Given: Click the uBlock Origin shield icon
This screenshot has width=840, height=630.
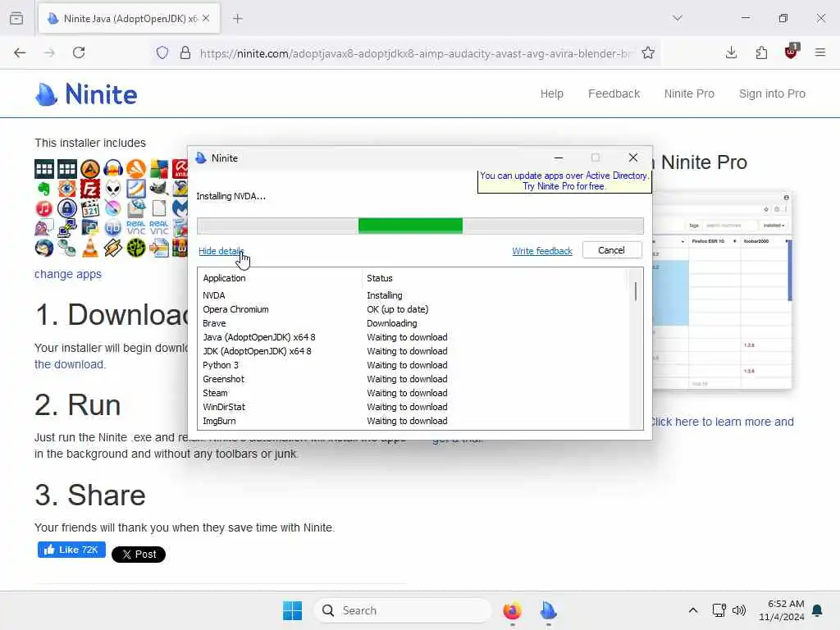Looking at the screenshot, I should [792, 52].
